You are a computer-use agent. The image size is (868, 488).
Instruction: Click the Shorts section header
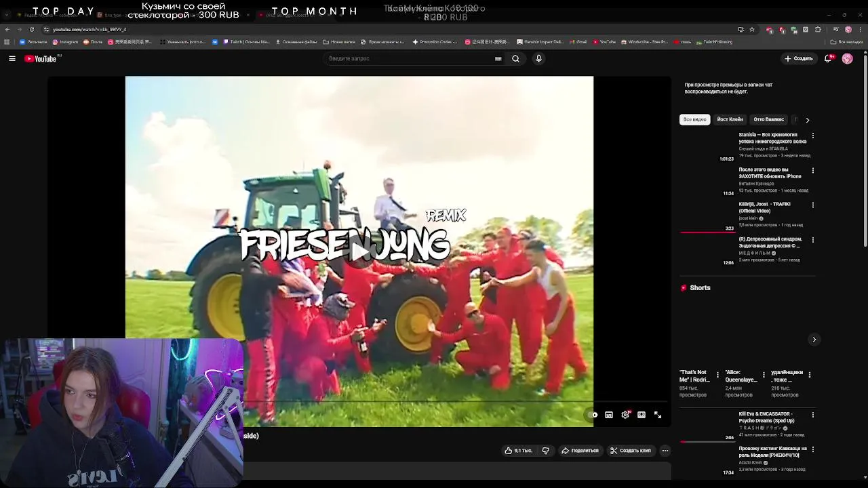(x=696, y=288)
